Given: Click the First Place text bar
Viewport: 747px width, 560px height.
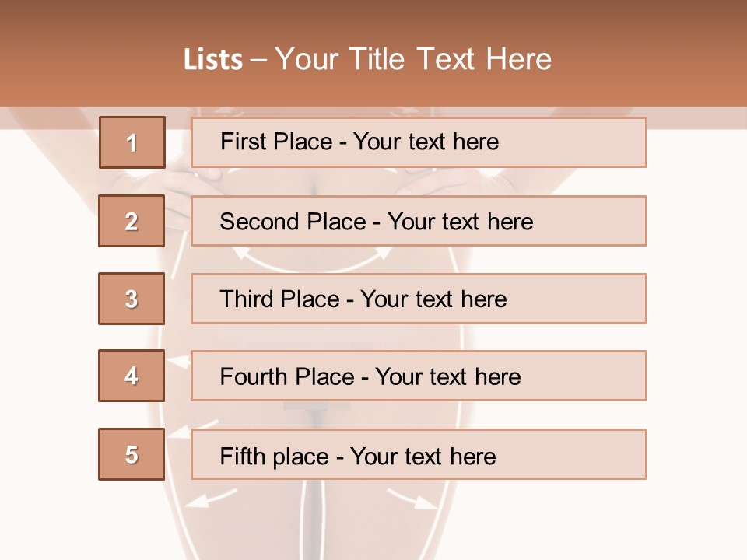Looking at the screenshot, I should pos(419,142).
